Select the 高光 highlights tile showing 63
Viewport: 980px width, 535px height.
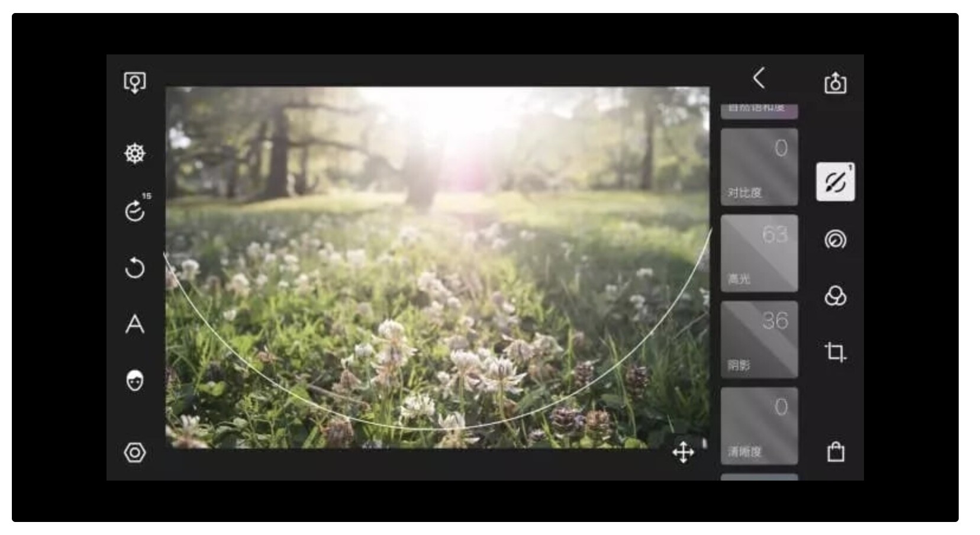pos(759,253)
